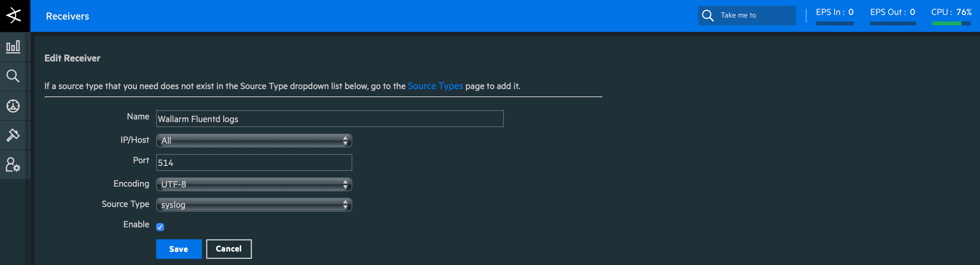Toggle the Enable checkbox

click(x=160, y=227)
